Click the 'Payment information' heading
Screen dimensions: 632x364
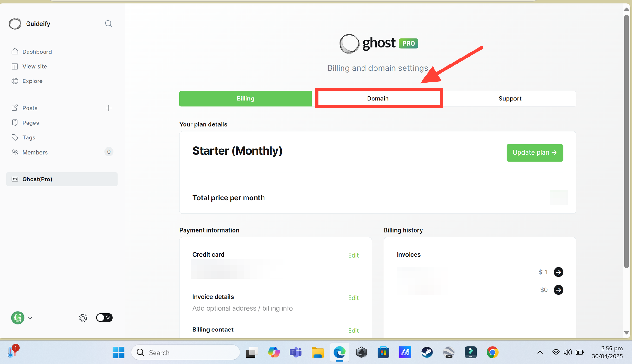click(x=209, y=230)
